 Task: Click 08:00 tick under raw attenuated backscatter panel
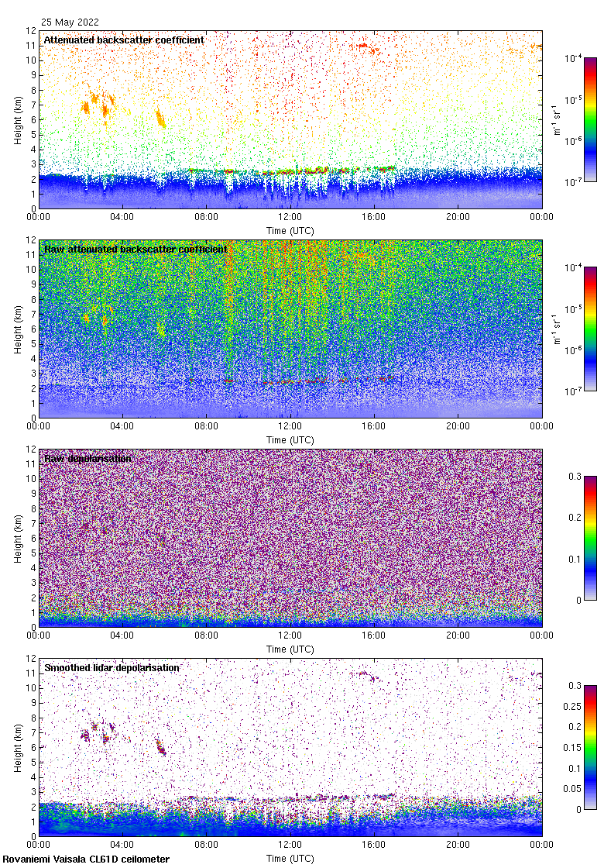[x=207, y=426]
